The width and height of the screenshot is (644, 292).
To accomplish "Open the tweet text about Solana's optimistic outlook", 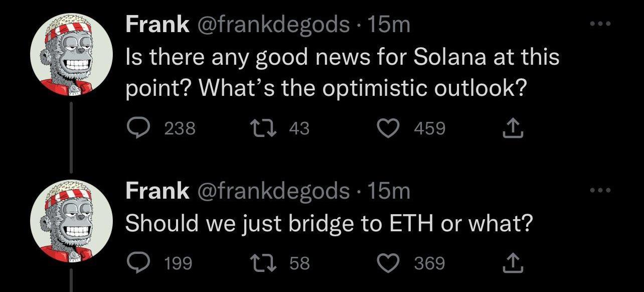I will click(341, 72).
